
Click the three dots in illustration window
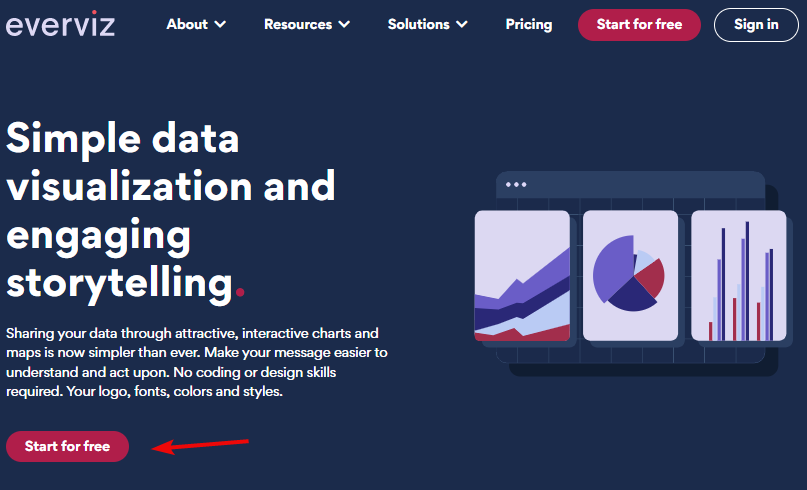516,184
